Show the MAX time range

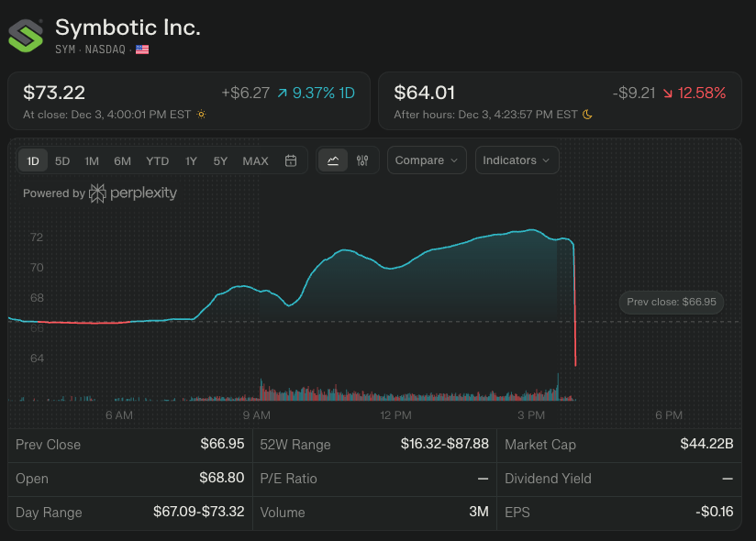pos(255,160)
